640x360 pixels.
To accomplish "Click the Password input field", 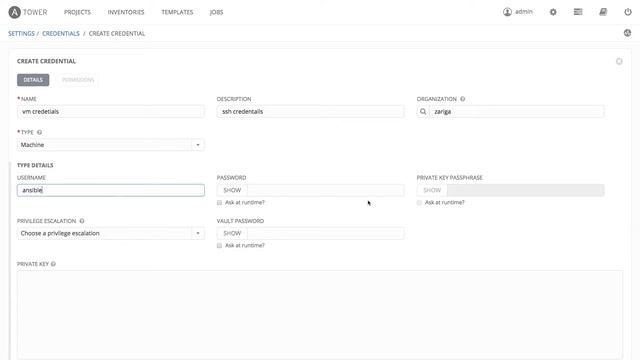I will pos(326,190).
